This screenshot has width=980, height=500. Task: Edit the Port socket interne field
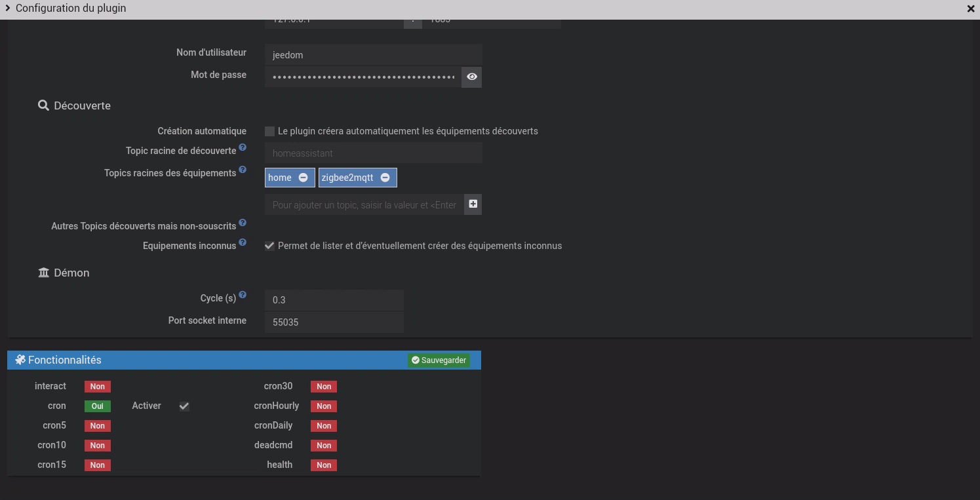point(334,322)
